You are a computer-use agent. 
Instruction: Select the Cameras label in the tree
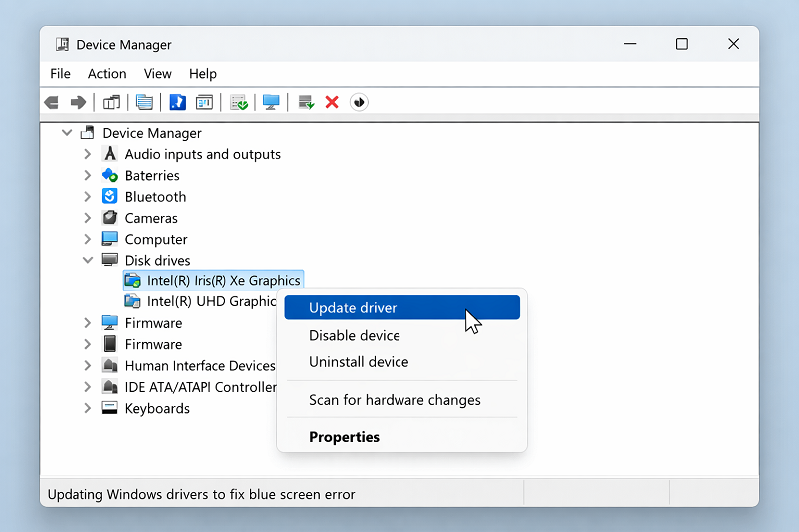tap(151, 218)
